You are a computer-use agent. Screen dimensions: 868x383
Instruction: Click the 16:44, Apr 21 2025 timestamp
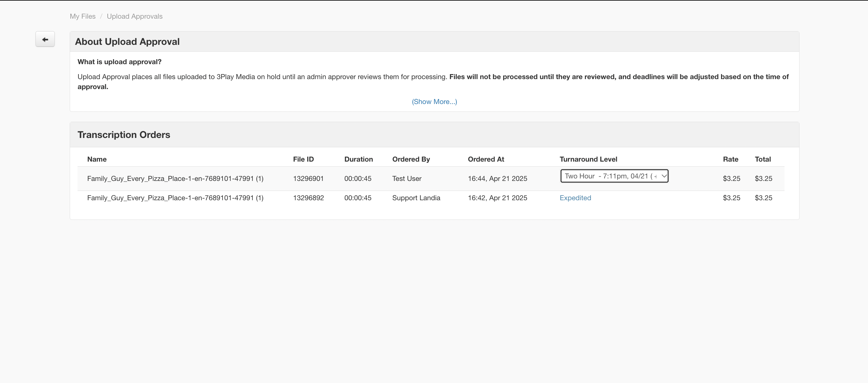click(x=497, y=179)
